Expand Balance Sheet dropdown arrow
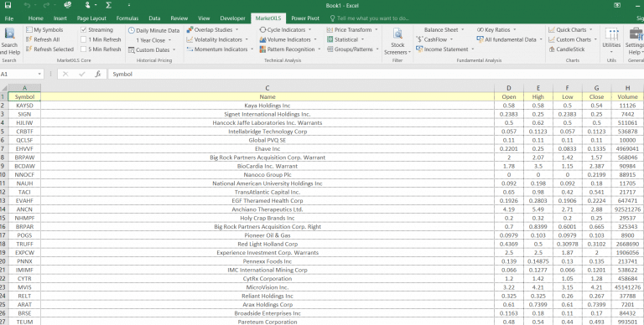The image size is (644, 325). pyautogui.click(x=463, y=30)
